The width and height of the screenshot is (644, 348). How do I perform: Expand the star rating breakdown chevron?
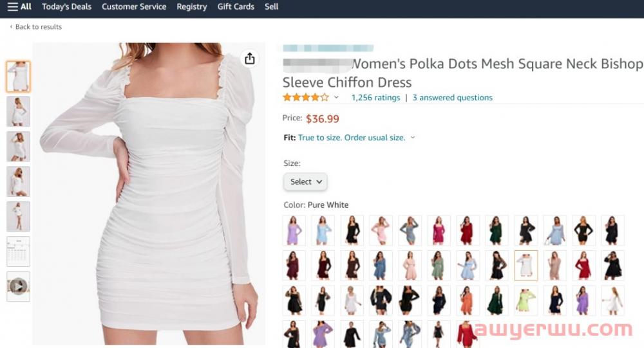[x=336, y=98]
